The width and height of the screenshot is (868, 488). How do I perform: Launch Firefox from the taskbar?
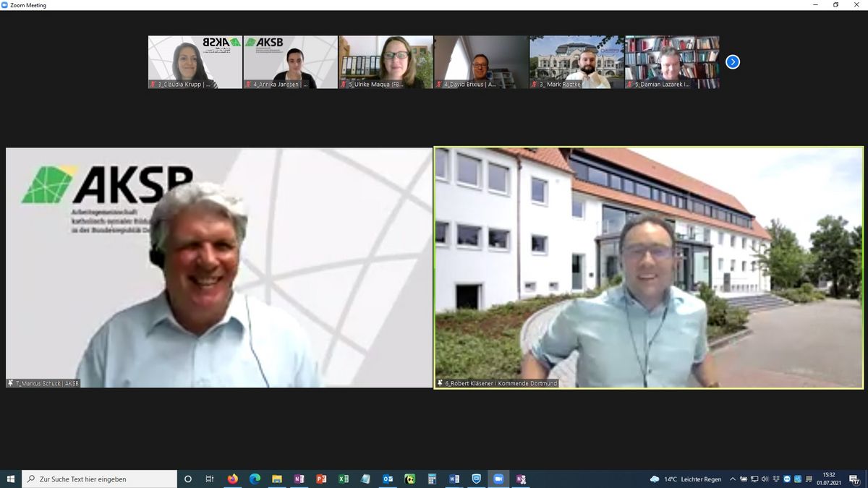click(232, 479)
